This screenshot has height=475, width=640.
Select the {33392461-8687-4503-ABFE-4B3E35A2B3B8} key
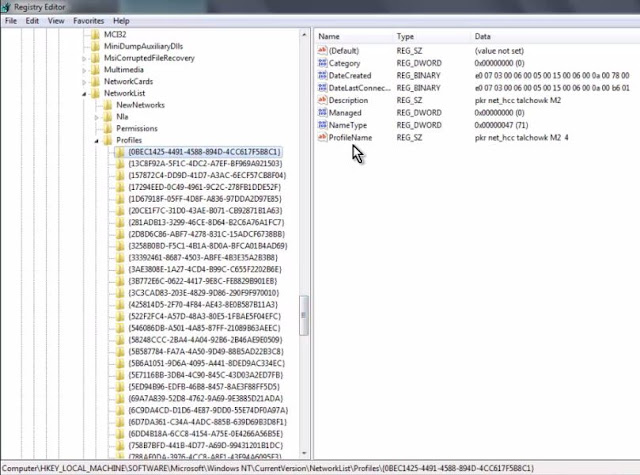tap(203, 258)
